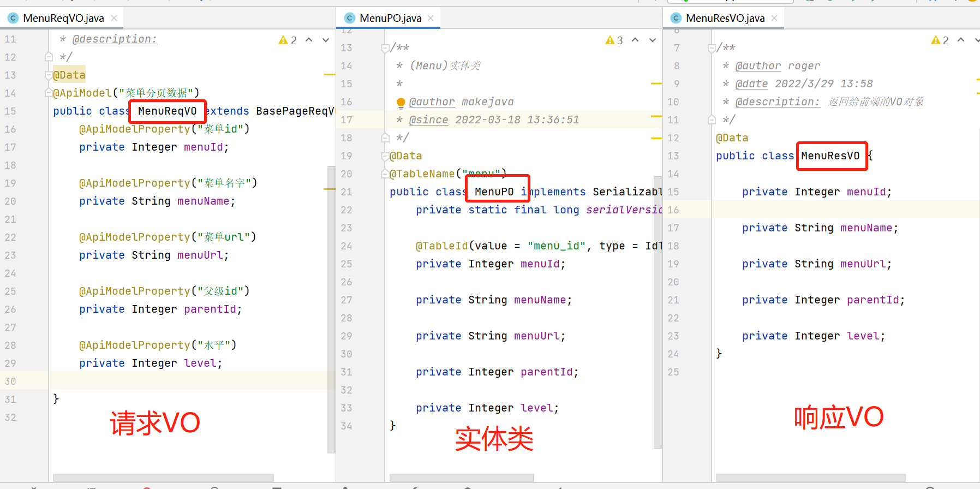Click line number 16 in MenuResVO gutter
980x489 pixels.
coord(673,210)
